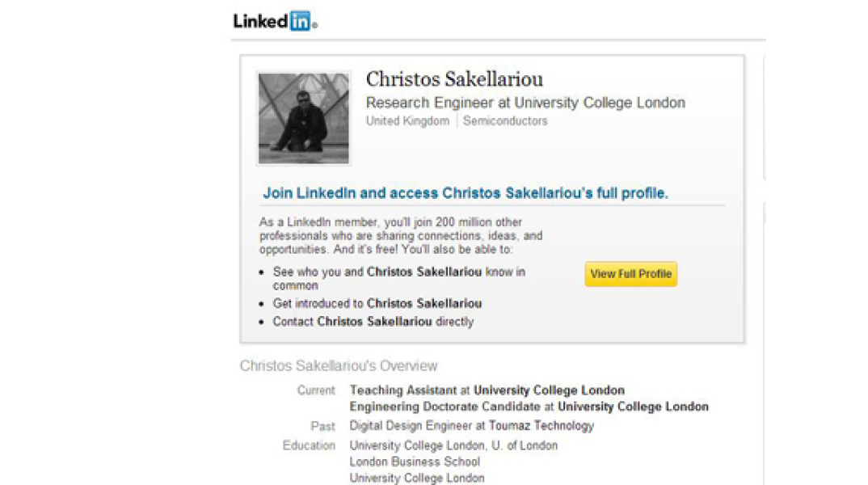
Task: Click the Christos Sakellariou's Overview heading
Action: [339, 366]
